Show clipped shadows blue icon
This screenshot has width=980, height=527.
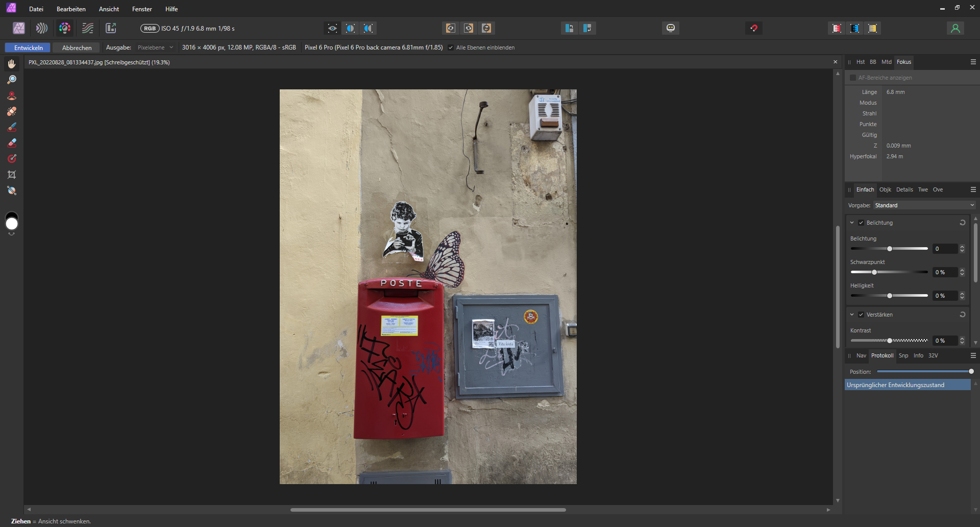click(854, 28)
